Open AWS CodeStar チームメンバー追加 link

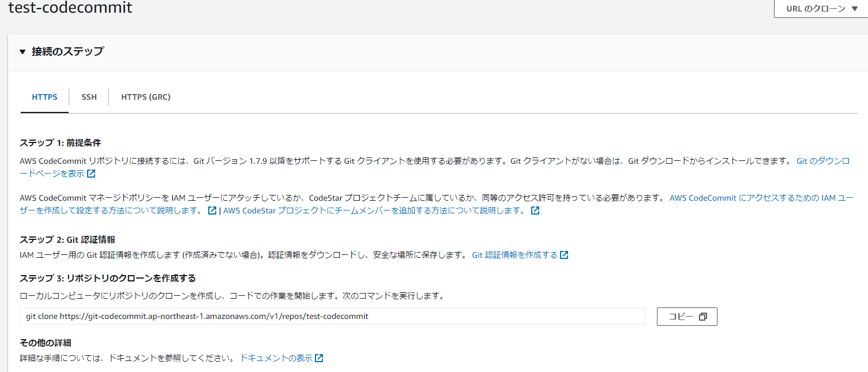pyautogui.click(x=374, y=211)
